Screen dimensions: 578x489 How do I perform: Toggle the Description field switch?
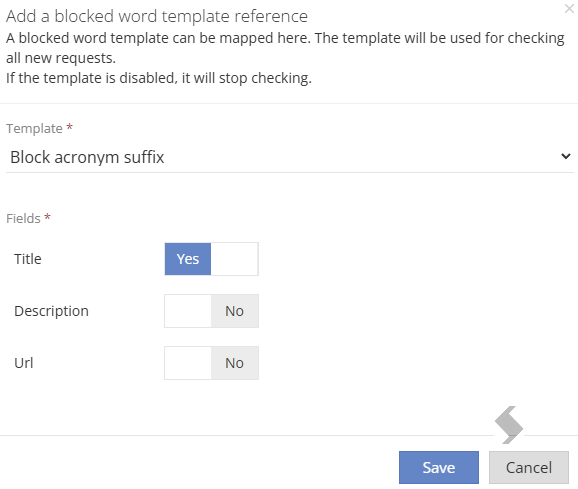click(211, 311)
